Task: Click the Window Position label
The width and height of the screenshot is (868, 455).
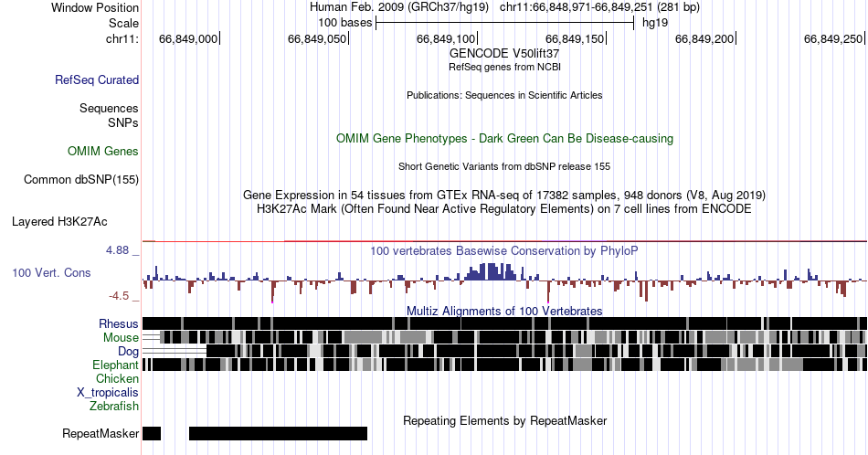Action: coord(95,7)
